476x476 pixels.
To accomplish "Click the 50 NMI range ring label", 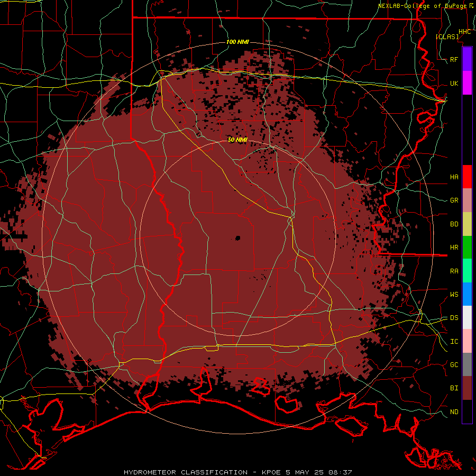I will point(237,140).
